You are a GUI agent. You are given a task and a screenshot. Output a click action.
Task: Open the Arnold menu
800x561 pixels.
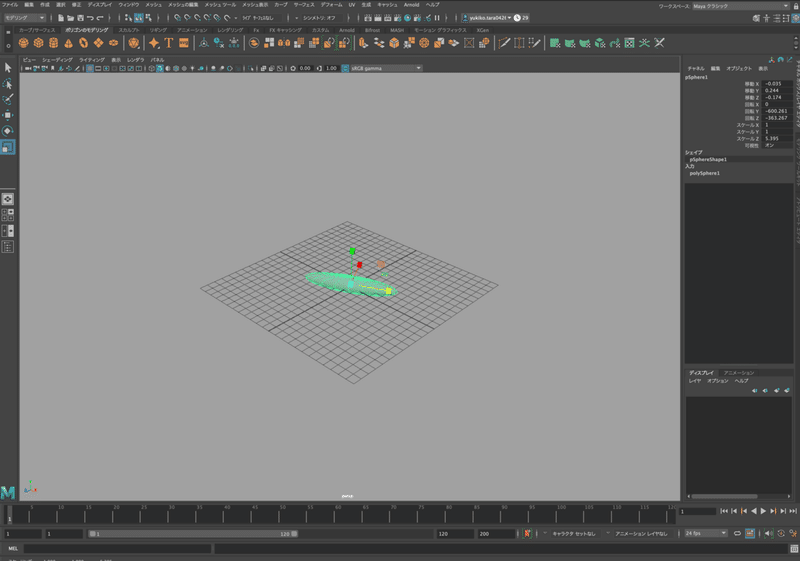tap(411, 5)
